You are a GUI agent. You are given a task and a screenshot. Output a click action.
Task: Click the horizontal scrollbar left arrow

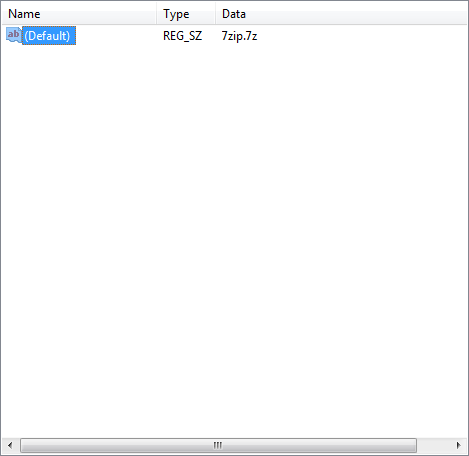10,445
